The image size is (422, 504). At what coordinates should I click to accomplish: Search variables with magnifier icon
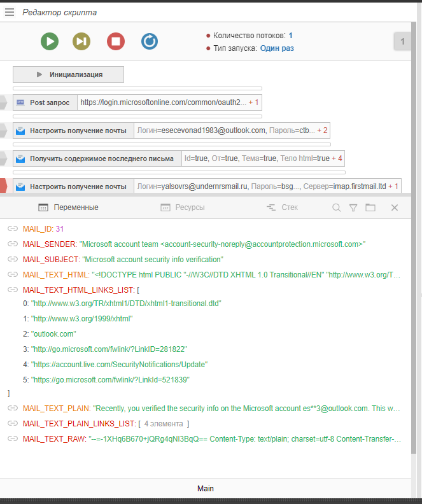tap(337, 207)
